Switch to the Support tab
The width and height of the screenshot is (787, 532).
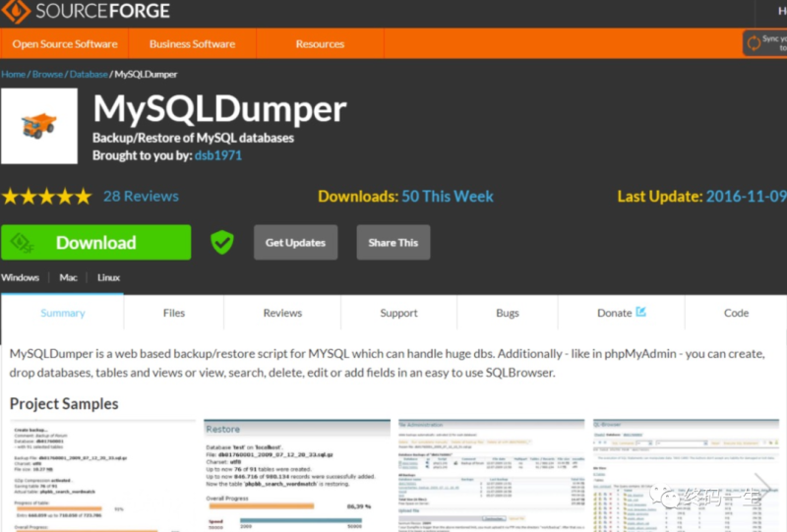pyautogui.click(x=398, y=313)
